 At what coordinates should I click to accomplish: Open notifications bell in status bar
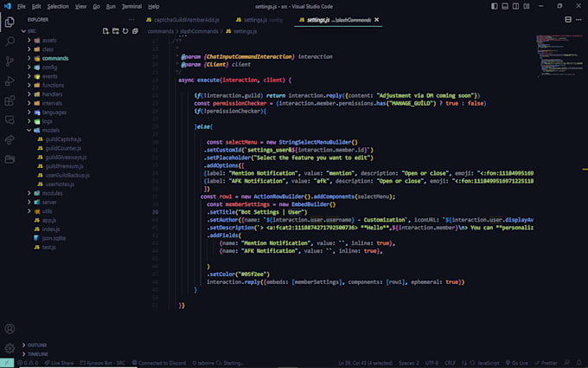click(578, 363)
